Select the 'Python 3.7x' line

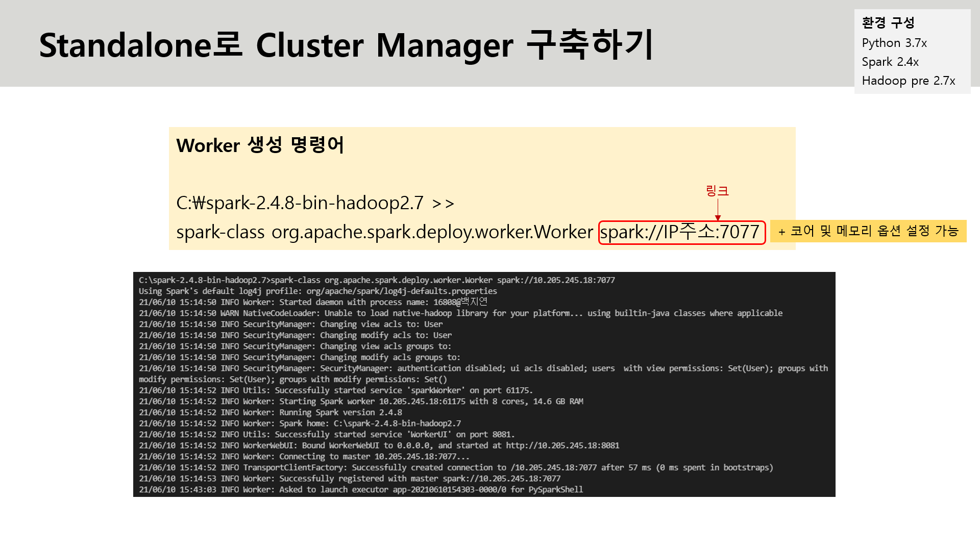[x=894, y=43]
